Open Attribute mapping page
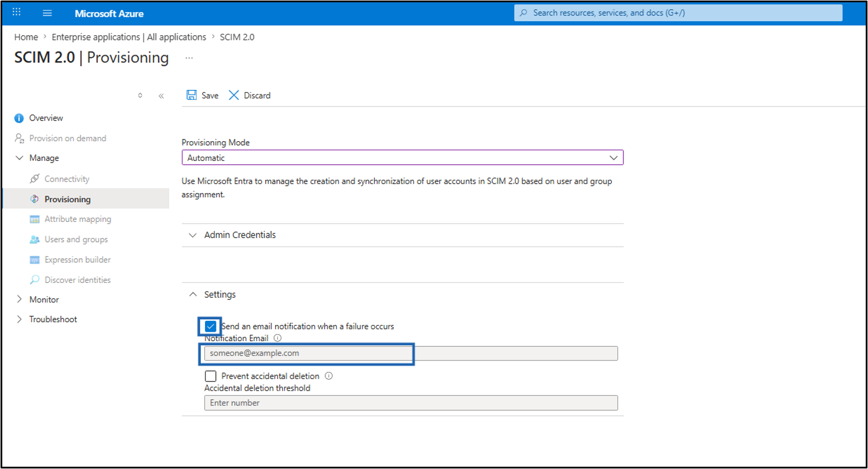 click(x=78, y=219)
